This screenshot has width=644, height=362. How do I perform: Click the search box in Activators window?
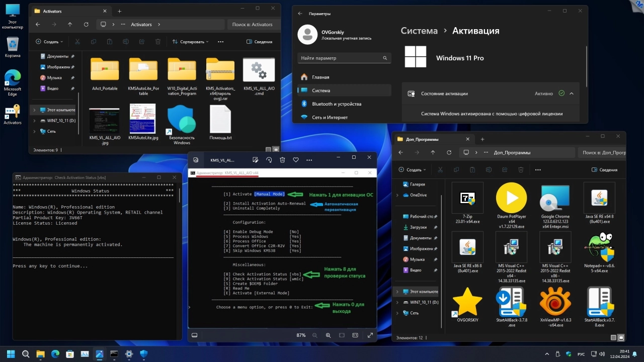tap(254, 24)
